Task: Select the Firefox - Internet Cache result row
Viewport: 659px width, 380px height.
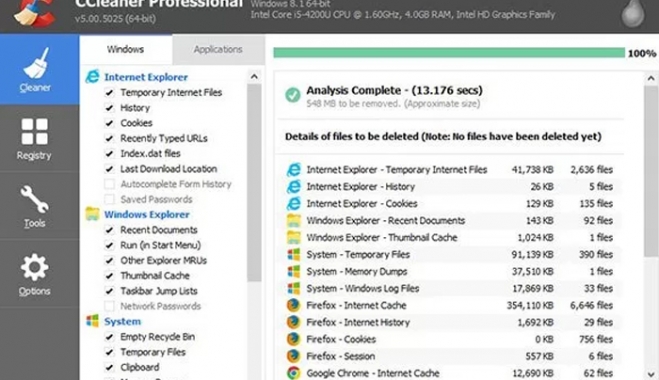Action: click(x=450, y=305)
